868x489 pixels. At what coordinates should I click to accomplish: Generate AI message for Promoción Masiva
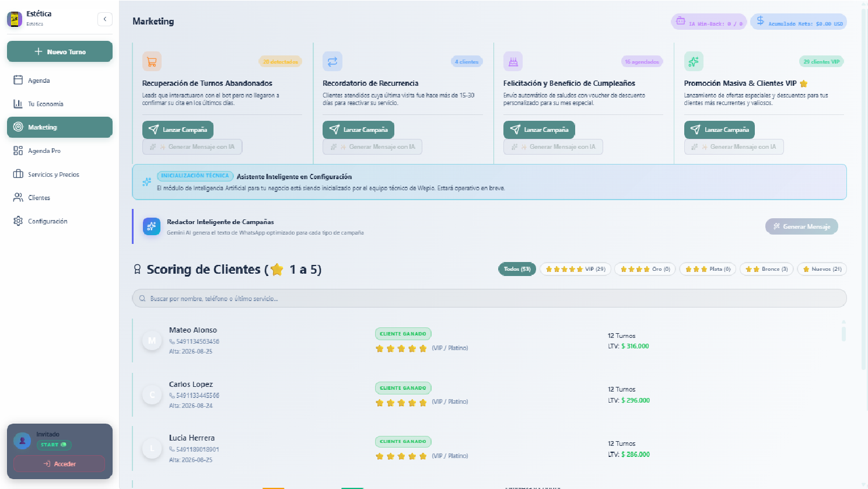click(x=734, y=147)
